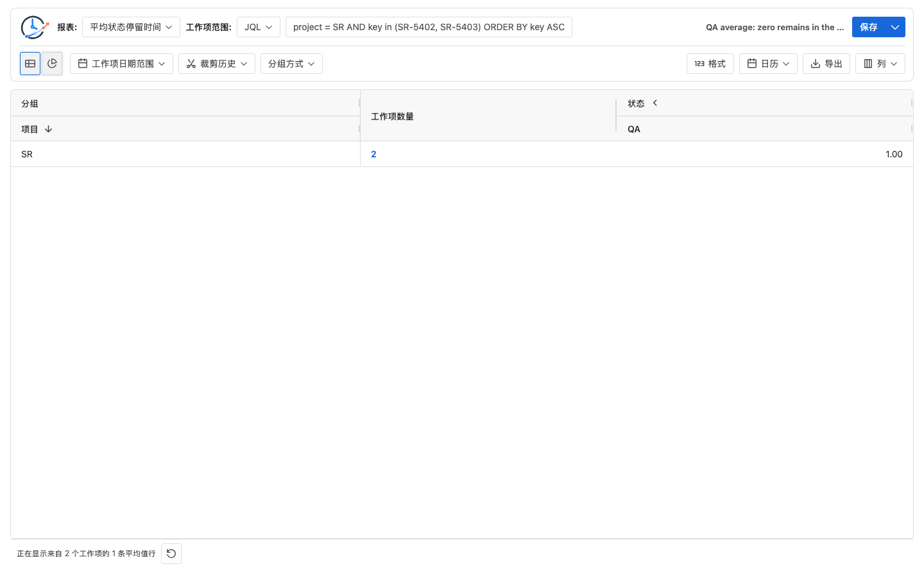
Task: Click the 1.00 QA average value
Action: [x=894, y=154]
